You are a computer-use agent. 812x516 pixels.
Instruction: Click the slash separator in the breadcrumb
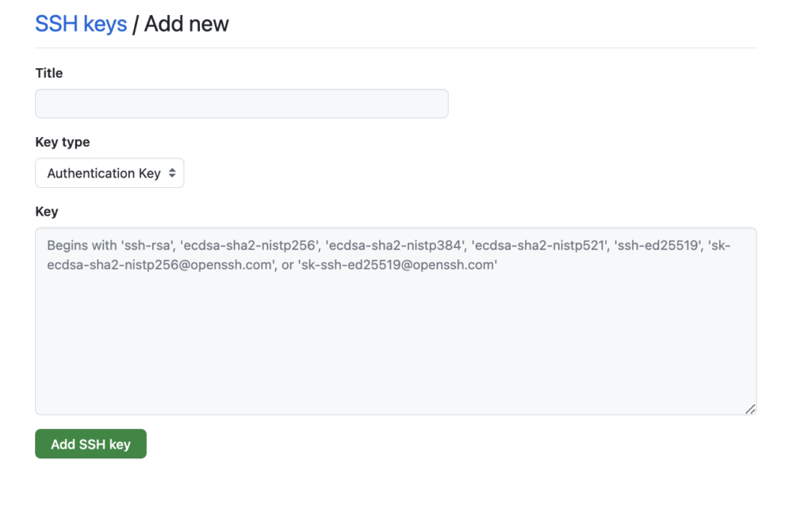point(135,25)
